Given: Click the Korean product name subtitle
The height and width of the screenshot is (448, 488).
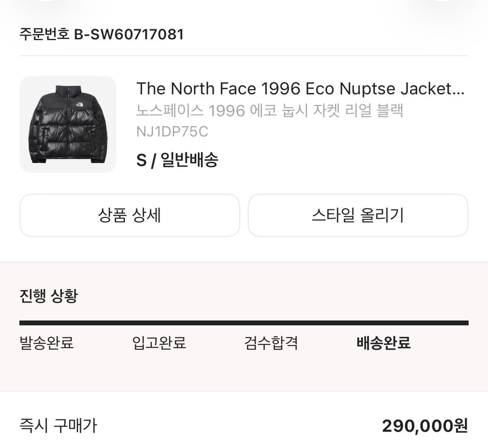Looking at the screenshot, I should (270, 111).
